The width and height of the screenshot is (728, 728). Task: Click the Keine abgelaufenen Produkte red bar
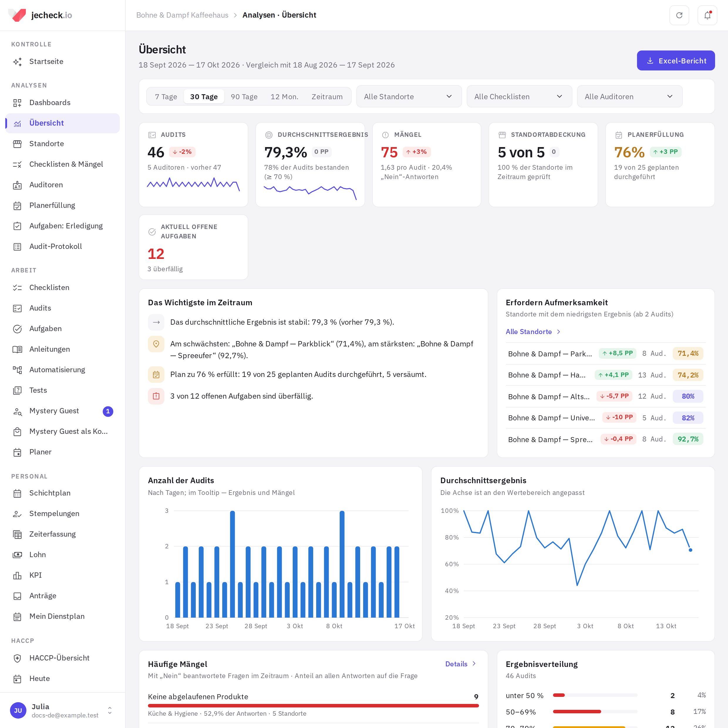(x=313, y=705)
